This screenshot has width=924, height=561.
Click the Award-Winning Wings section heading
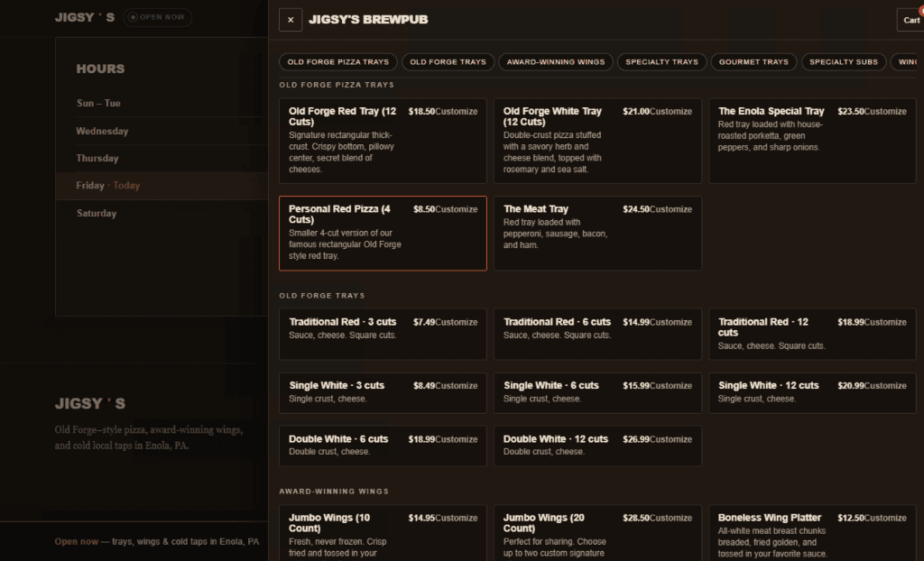(334, 492)
